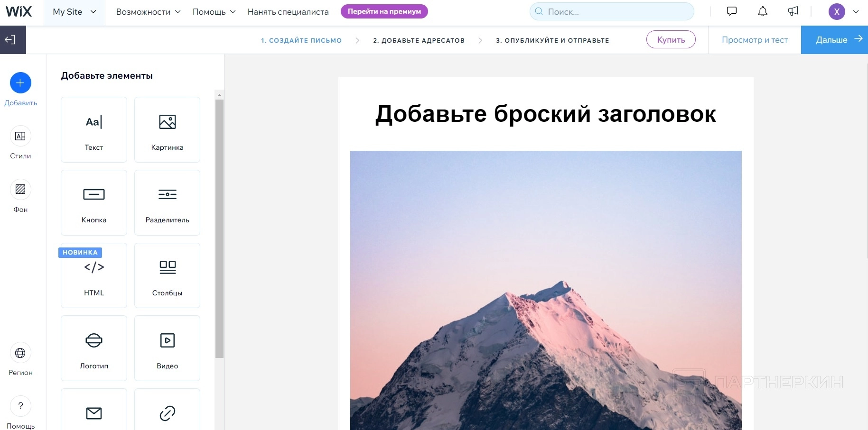
Task: Click the Дальше button
Action: point(834,40)
